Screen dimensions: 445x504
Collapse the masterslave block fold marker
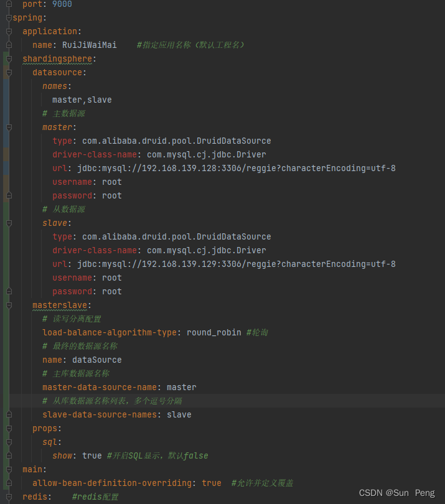[9, 306]
